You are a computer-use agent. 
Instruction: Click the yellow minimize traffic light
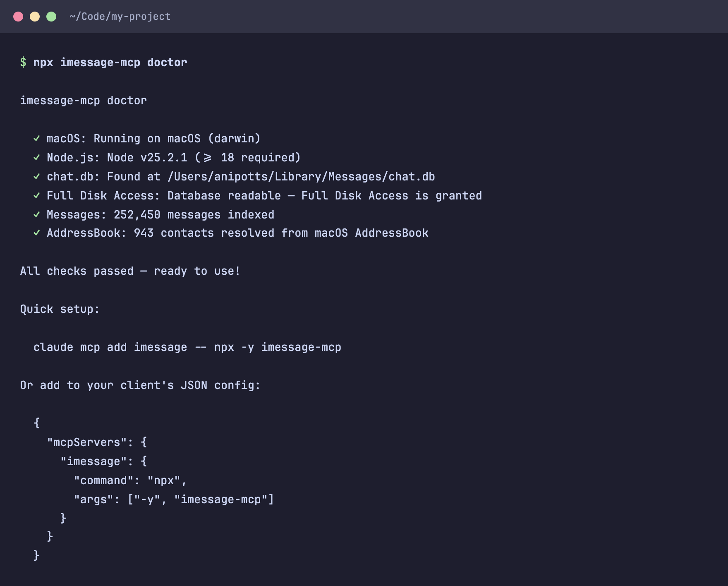[x=34, y=16]
